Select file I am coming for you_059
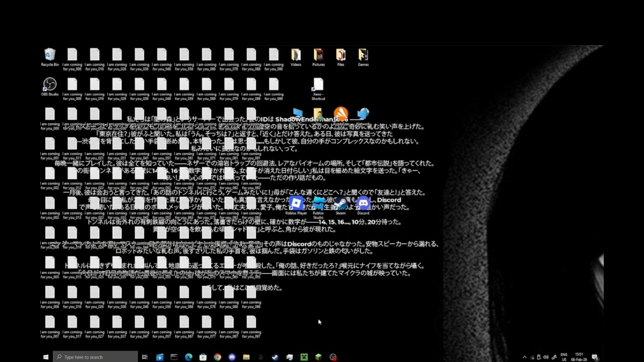 coord(184,89)
